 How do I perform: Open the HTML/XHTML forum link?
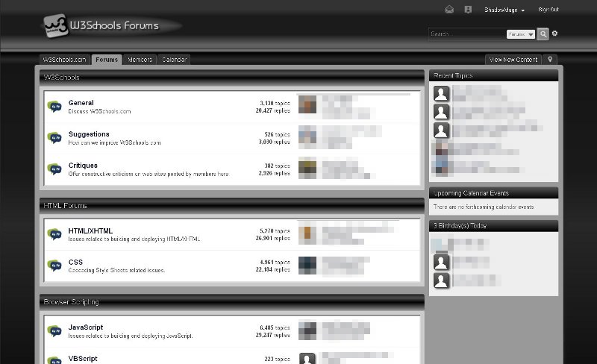point(90,230)
